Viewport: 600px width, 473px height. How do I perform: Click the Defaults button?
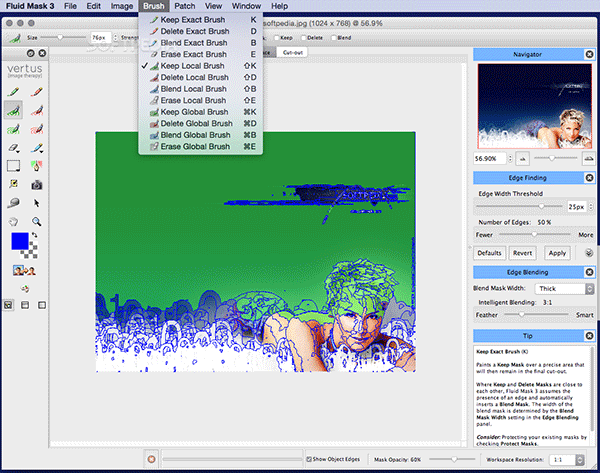click(489, 253)
